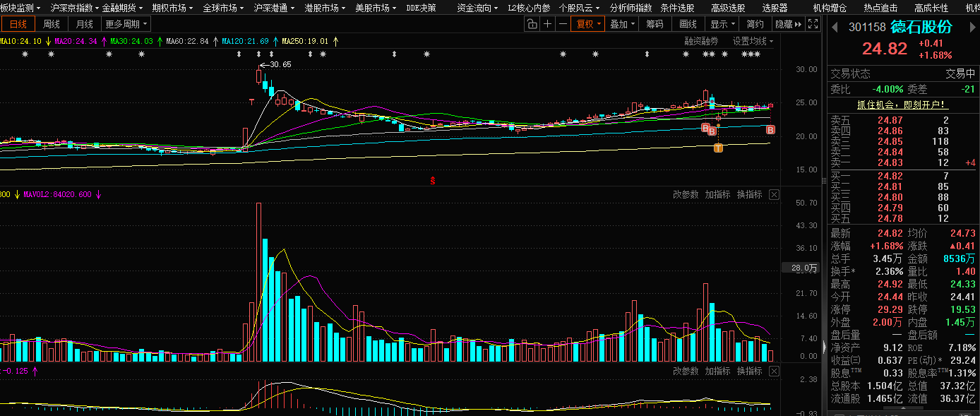Close the MACD indicator panel

click(774, 371)
